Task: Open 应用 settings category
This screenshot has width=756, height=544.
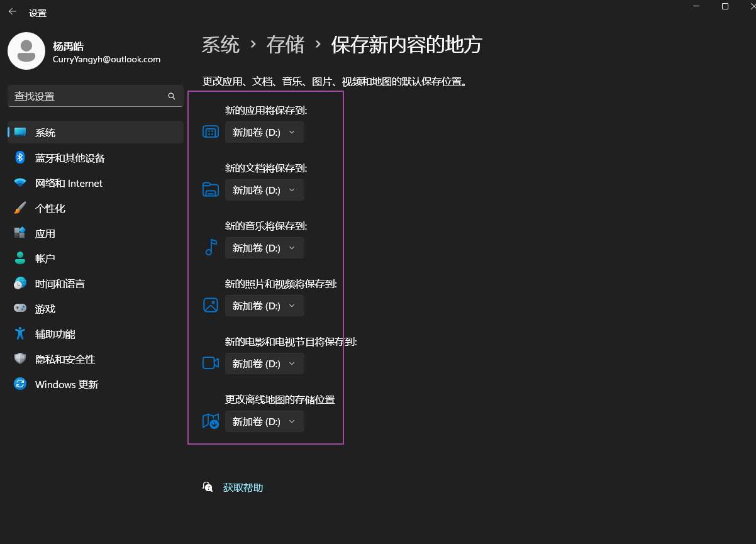Action: [x=96, y=233]
